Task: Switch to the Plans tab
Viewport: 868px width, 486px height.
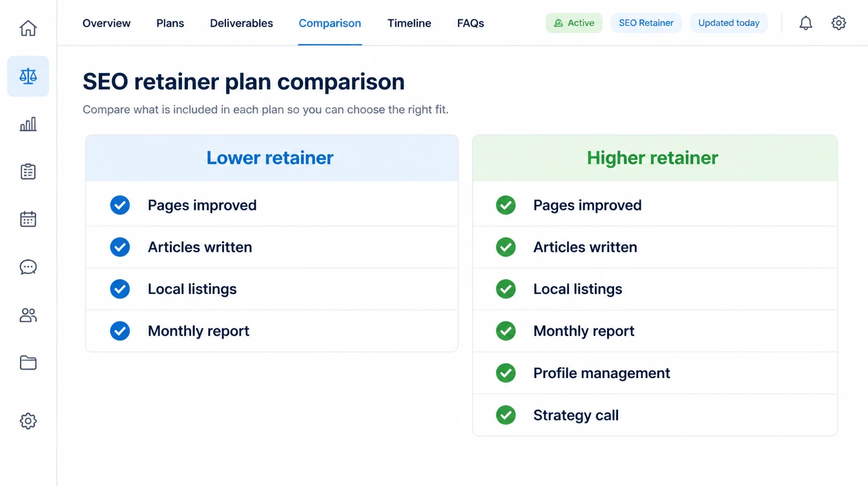Action: click(x=170, y=23)
